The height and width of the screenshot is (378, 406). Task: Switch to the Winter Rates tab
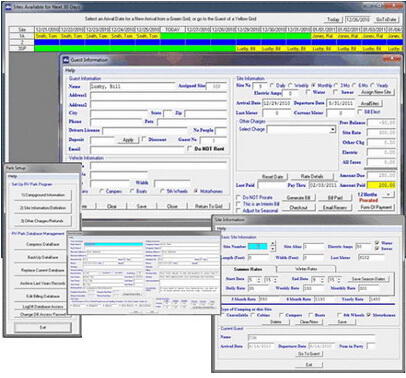306,269
